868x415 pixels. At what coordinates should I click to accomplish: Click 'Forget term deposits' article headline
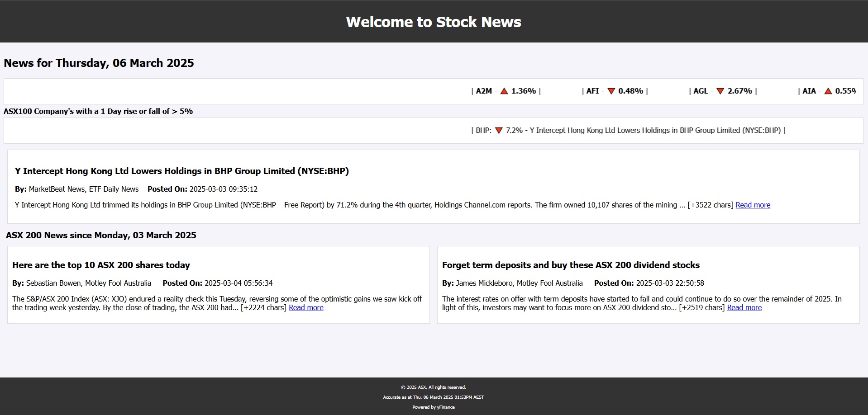[x=570, y=265]
